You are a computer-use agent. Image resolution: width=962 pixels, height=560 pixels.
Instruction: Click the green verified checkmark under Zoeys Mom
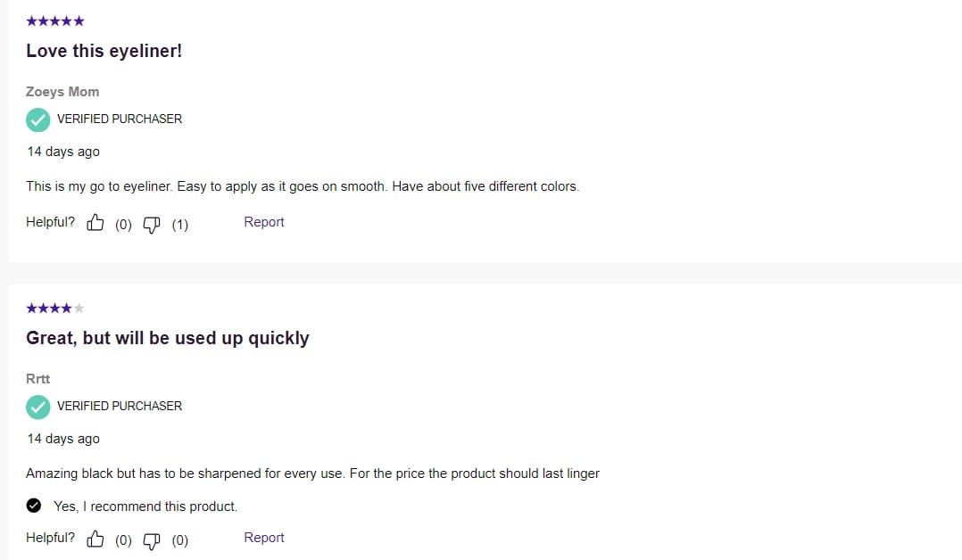(x=38, y=119)
